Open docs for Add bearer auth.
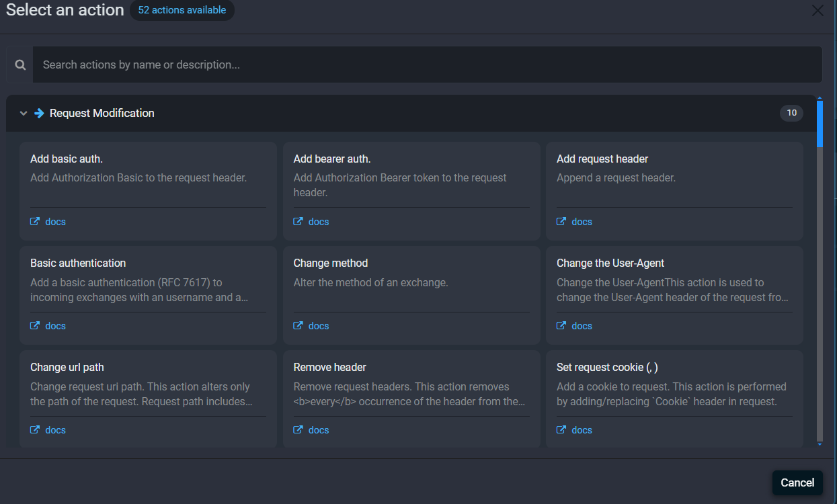The width and height of the screenshot is (837, 504). [319, 221]
